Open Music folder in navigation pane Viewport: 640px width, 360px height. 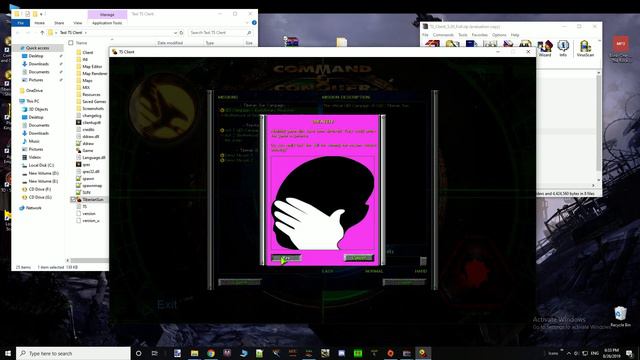pos(34,141)
